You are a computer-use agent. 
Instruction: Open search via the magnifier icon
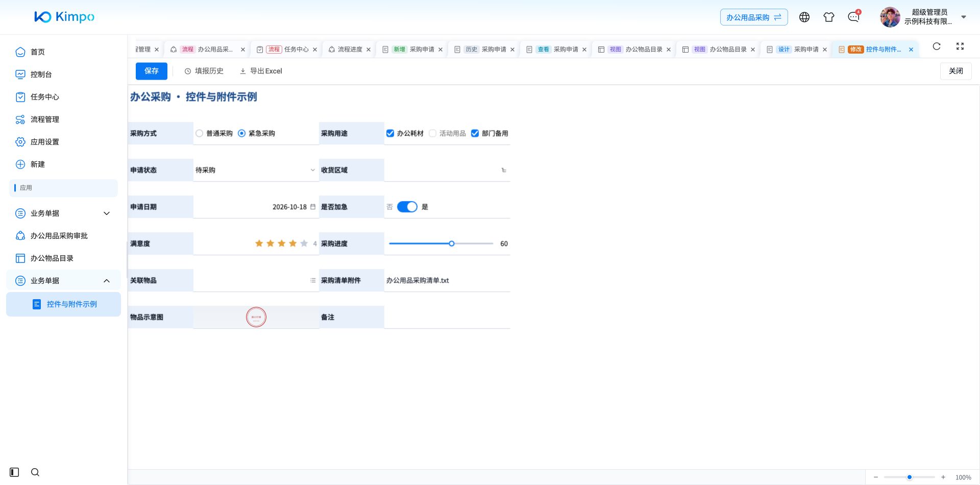point(35,472)
